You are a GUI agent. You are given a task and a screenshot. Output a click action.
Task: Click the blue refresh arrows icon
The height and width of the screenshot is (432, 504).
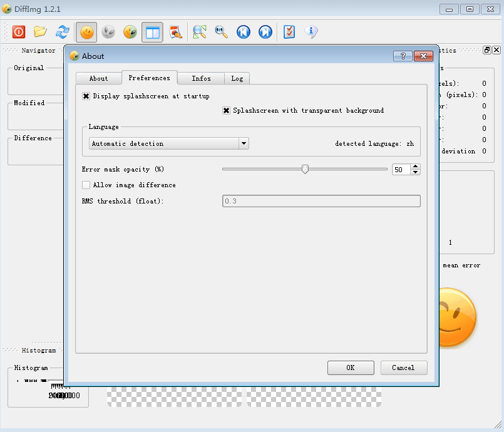[63, 32]
